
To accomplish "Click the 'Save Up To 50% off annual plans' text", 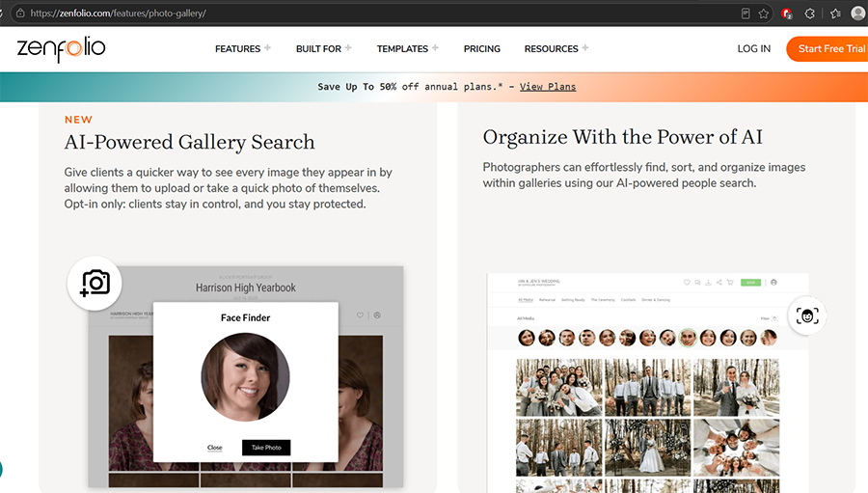I will [410, 87].
